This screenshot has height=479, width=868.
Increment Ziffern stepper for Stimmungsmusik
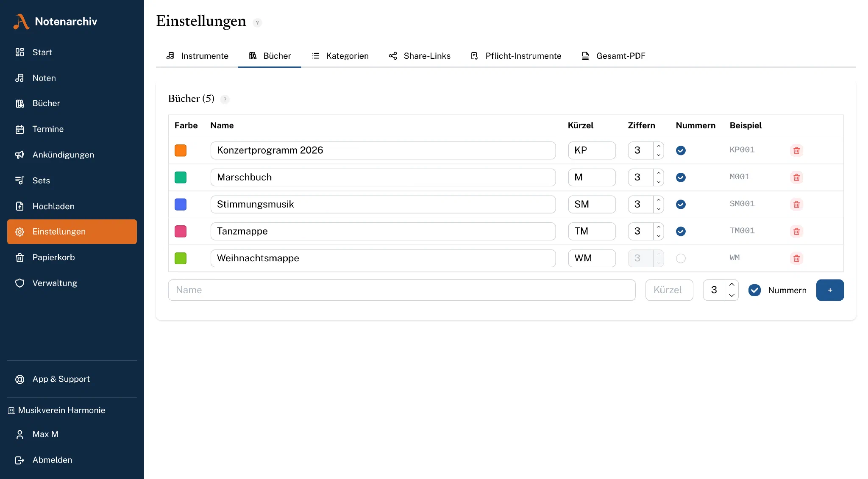659,200
